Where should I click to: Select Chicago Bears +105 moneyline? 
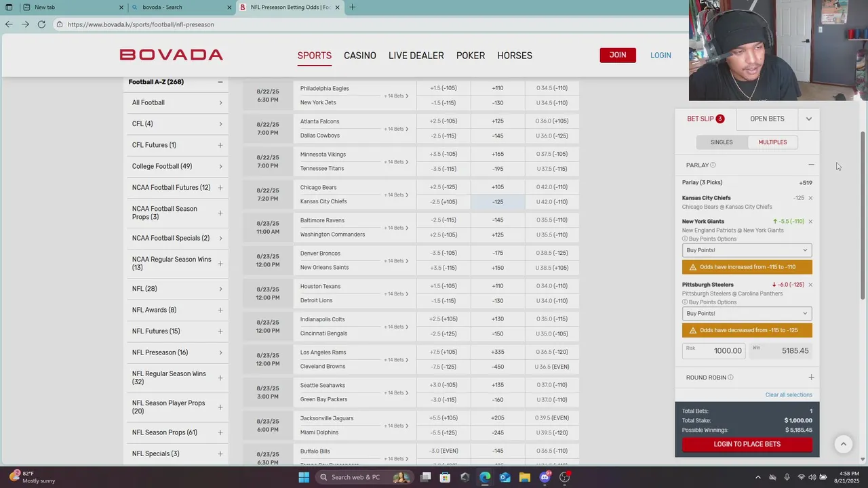(x=498, y=187)
